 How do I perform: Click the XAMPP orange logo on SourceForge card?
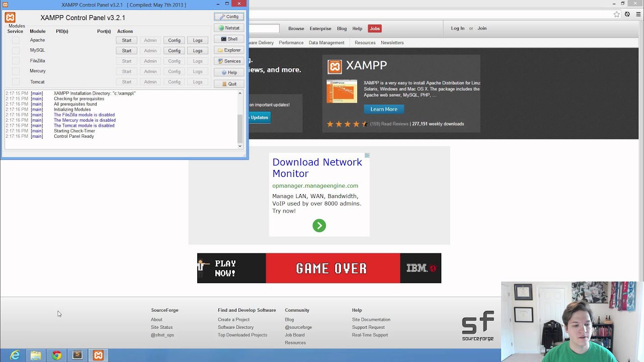pos(335,66)
